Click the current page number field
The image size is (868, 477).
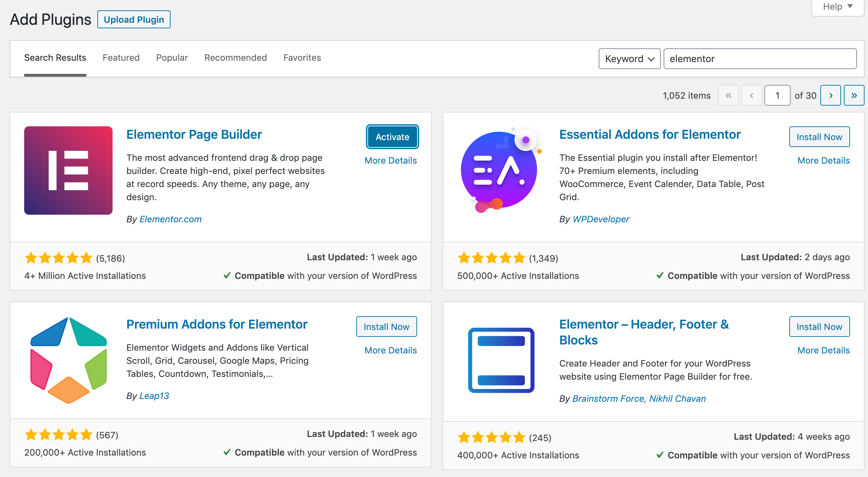click(x=777, y=96)
